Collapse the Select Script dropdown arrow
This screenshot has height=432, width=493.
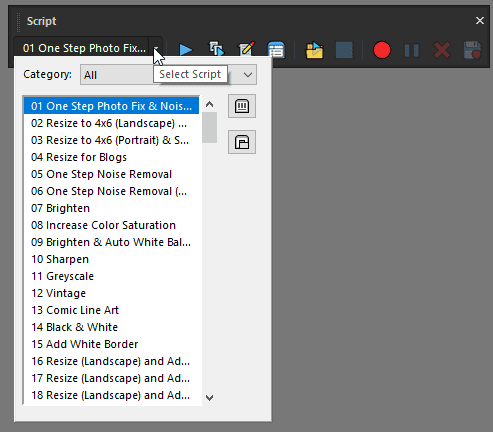[156, 48]
